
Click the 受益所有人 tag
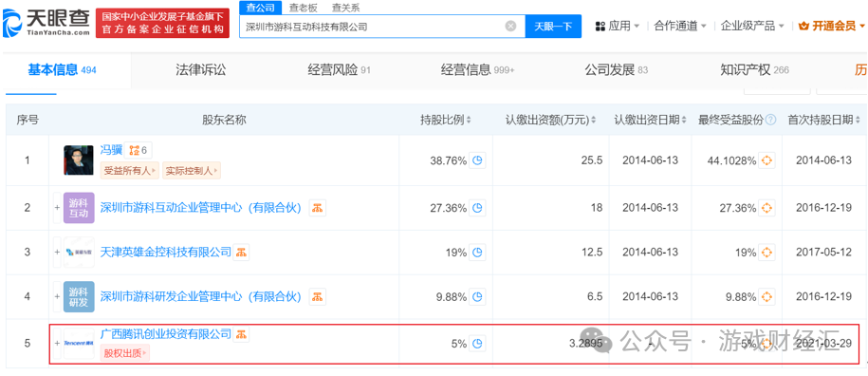coord(130,171)
